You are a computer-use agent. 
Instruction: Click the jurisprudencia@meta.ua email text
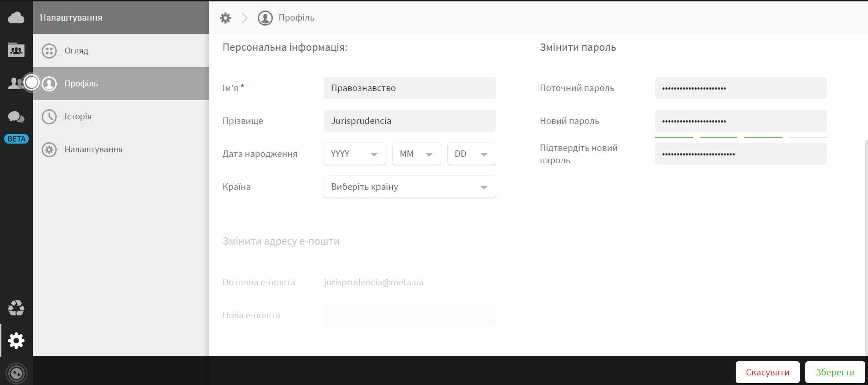(x=374, y=282)
